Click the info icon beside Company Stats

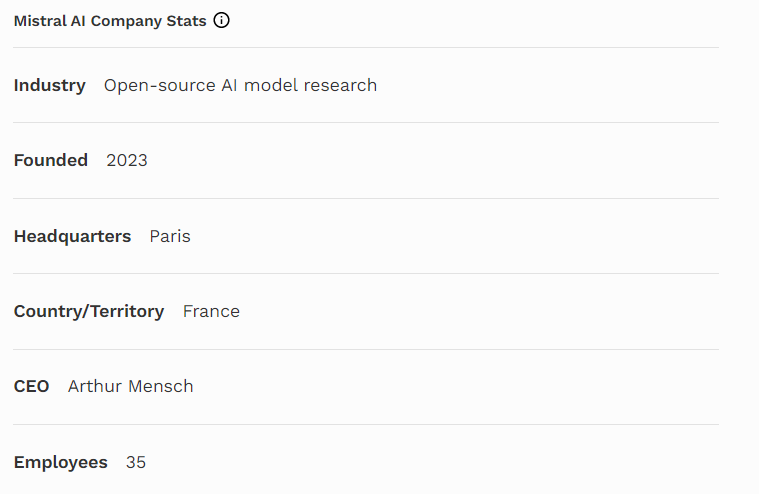tap(222, 20)
